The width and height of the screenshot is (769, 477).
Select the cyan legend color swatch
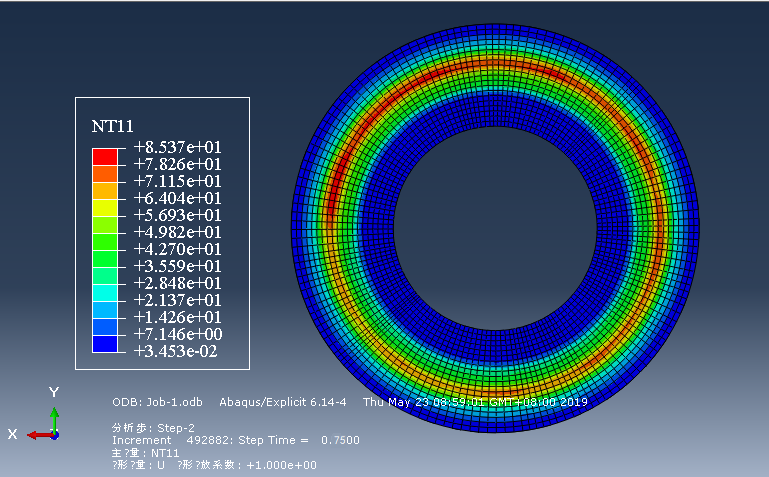coord(105,293)
